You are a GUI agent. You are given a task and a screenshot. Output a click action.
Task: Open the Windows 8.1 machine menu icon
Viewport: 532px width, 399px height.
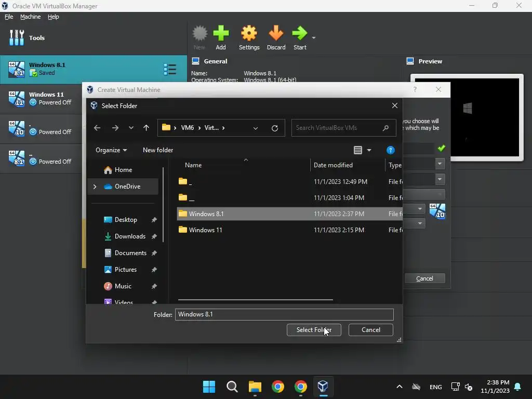coord(170,69)
